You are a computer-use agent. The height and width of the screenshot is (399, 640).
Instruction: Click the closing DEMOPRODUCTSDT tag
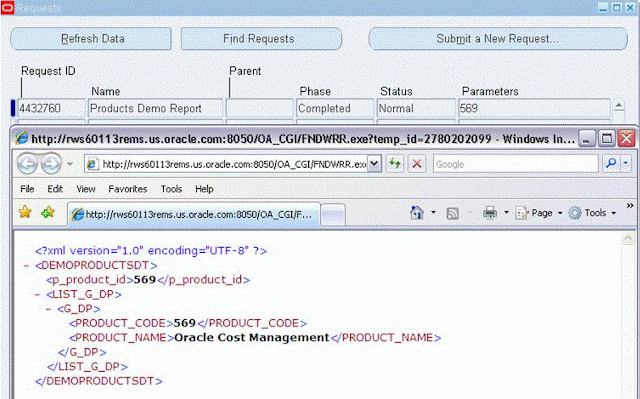99,381
